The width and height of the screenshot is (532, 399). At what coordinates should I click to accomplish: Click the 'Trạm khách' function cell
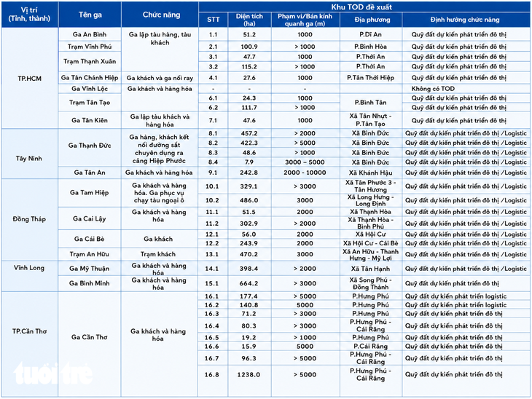[x=158, y=254]
